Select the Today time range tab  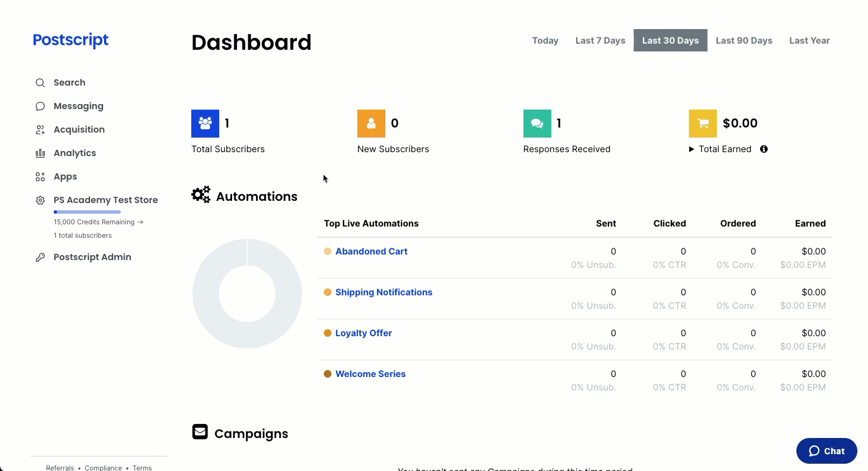[x=545, y=40]
